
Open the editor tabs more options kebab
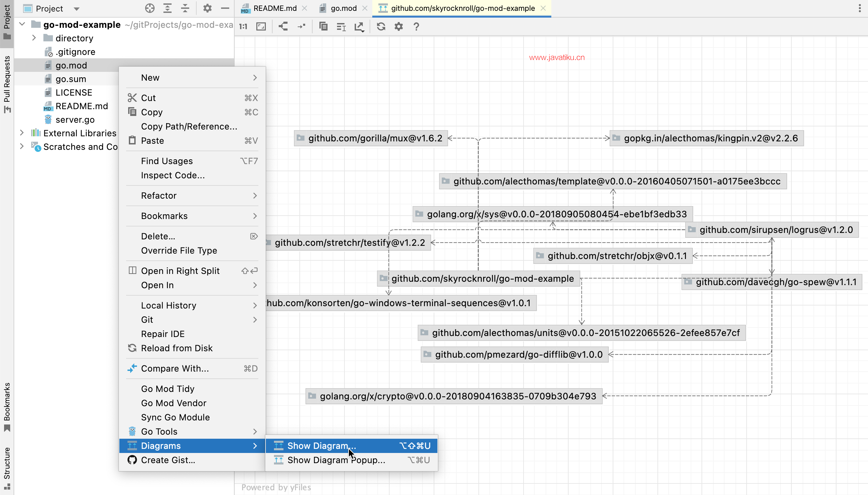(860, 8)
